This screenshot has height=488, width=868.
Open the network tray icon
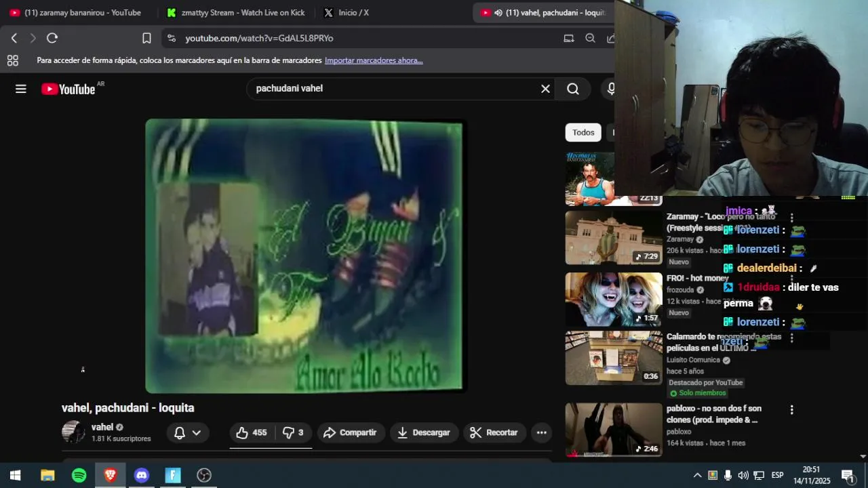pos(759,475)
